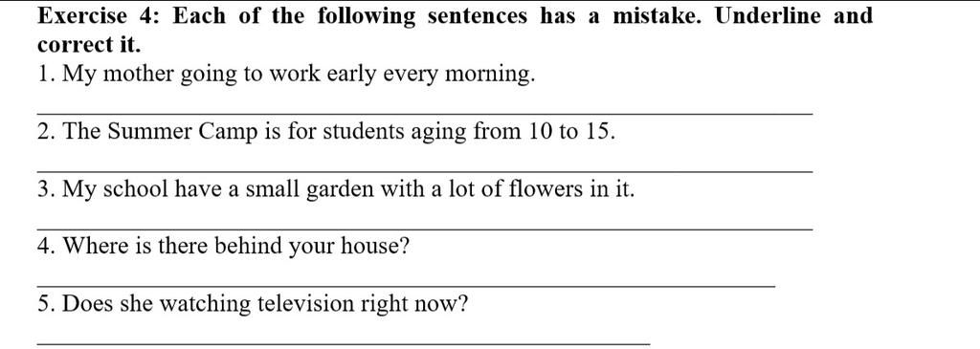Click the answer line under sentence 1
Viewport: 980px width, 349px height.
click(x=425, y=114)
